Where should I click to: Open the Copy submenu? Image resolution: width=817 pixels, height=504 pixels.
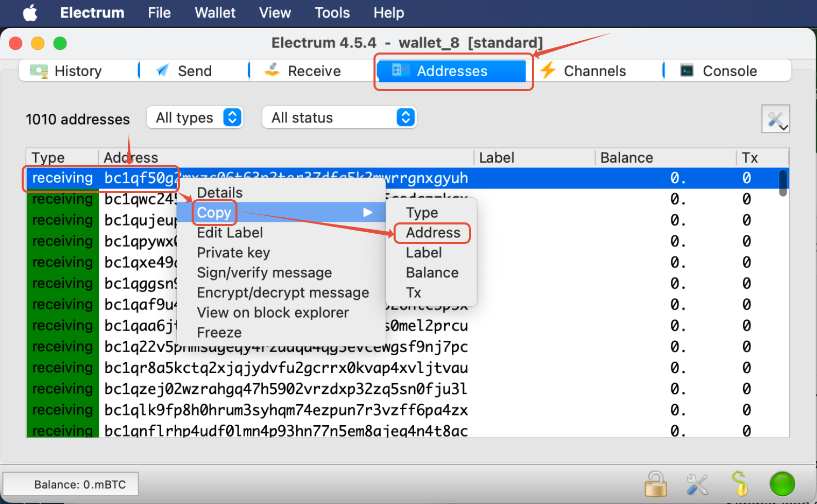coord(281,212)
